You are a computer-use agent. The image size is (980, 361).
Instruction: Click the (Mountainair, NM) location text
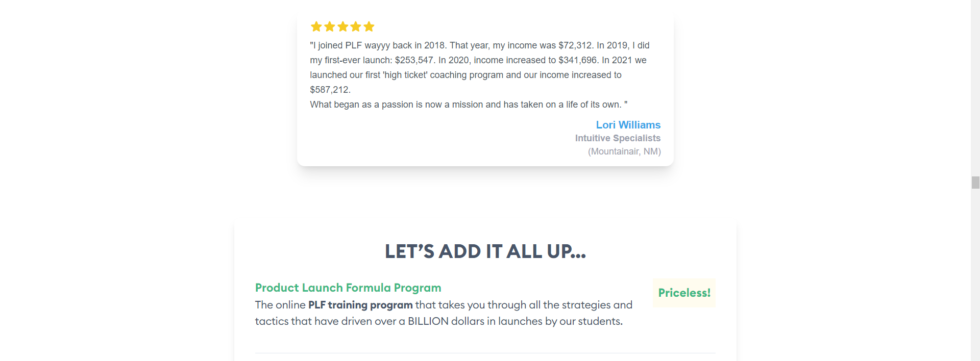pyautogui.click(x=624, y=151)
